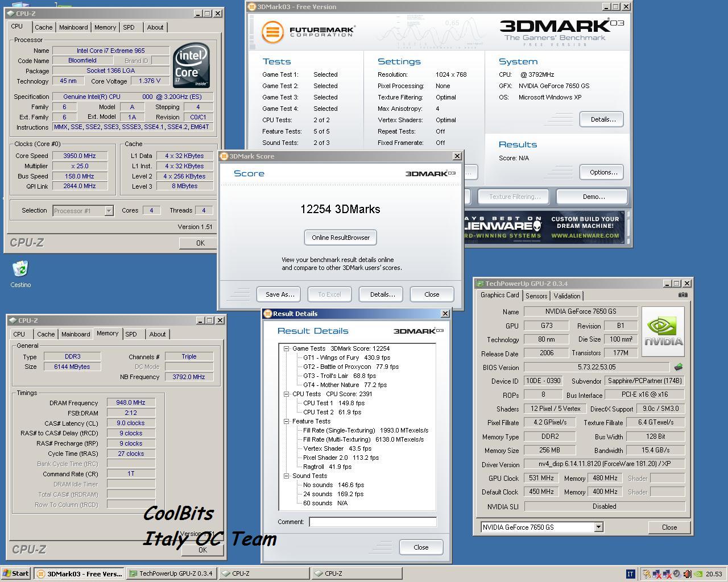728x582 pixels.
Task: Activate TechPowerUp GPU-Z taskbar button
Action: click(x=171, y=573)
